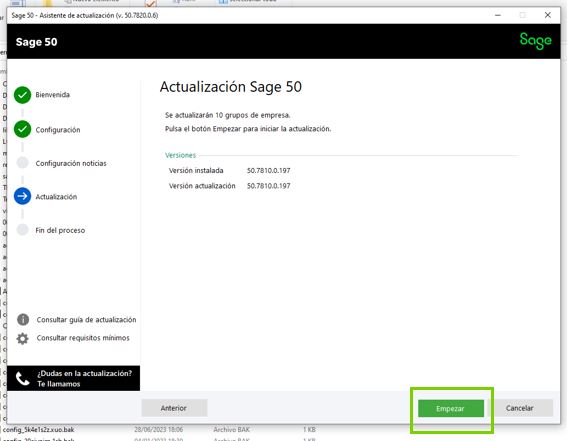
Task: Click the Sage 50 title in black header
Action: tap(36, 42)
